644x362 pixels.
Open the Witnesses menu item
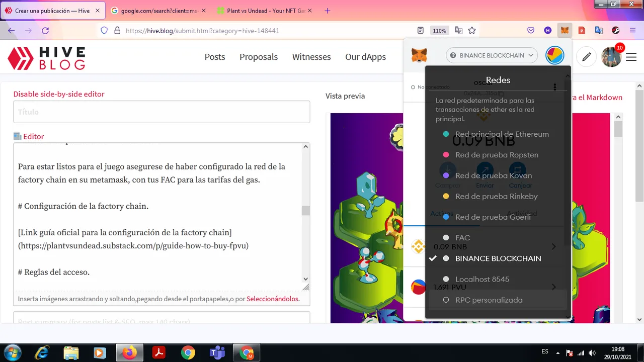[311, 57]
